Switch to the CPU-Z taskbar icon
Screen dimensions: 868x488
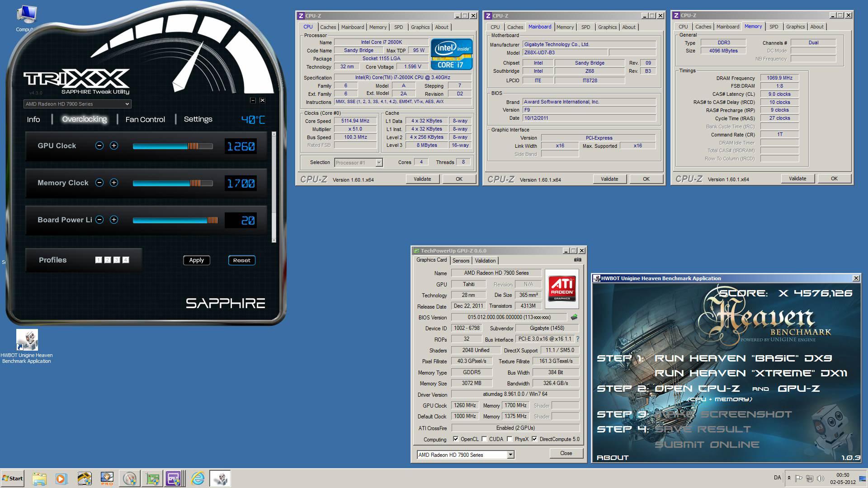coord(174,479)
